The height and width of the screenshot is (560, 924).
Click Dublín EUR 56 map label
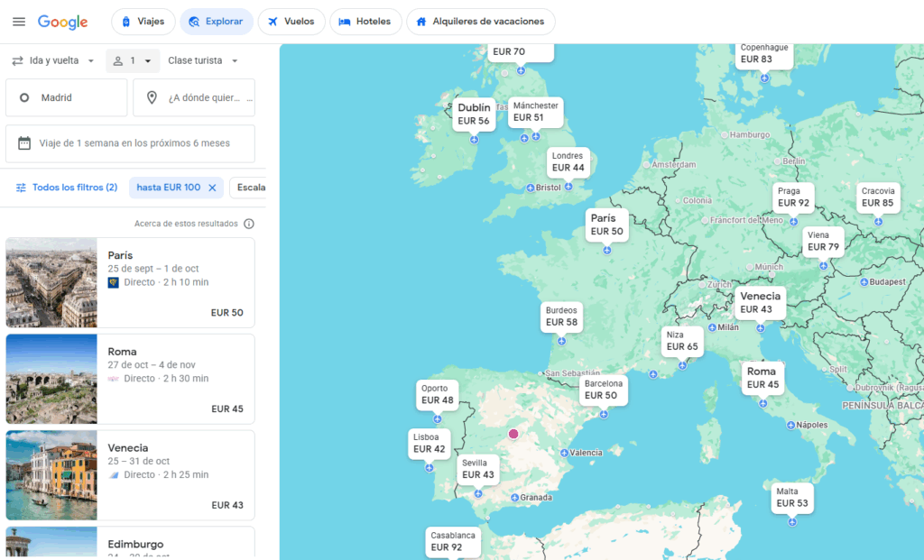[474, 115]
